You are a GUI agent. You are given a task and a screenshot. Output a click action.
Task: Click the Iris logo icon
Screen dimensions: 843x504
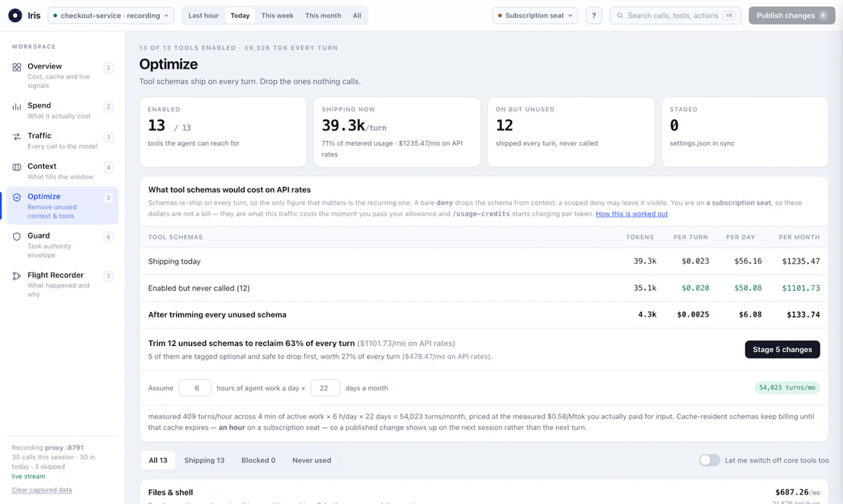pos(15,15)
